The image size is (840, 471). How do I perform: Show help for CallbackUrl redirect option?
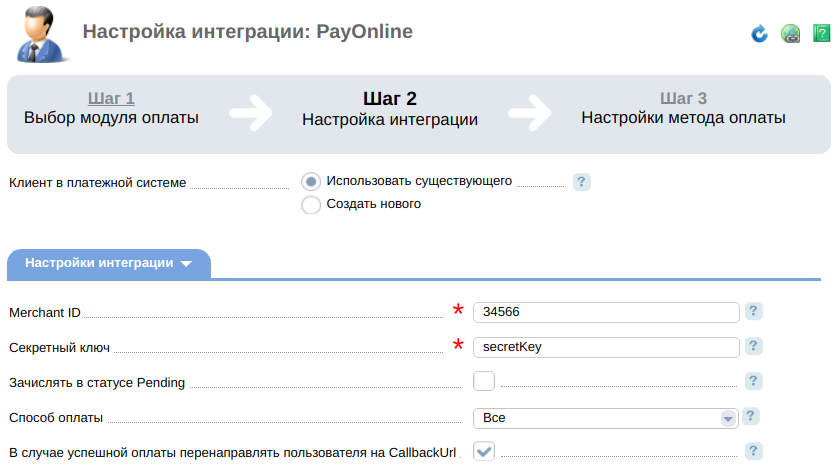click(x=753, y=451)
